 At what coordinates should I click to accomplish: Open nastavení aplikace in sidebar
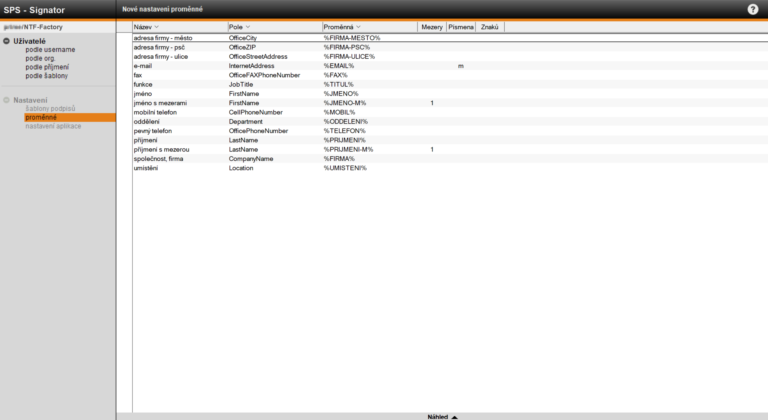point(53,126)
